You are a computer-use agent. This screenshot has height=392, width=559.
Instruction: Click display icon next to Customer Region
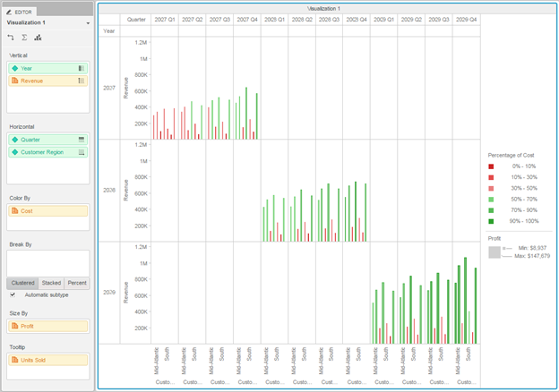coord(82,152)
